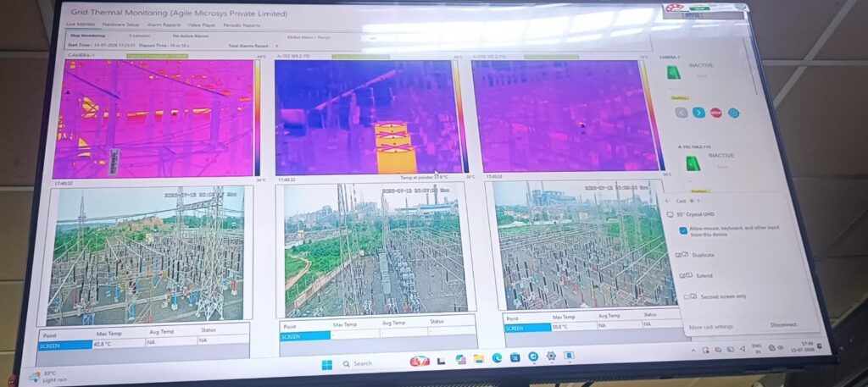Click the 42.8 °C max temp cell
The height and width of the screenshot is (387, 868).
coord(119,343)
